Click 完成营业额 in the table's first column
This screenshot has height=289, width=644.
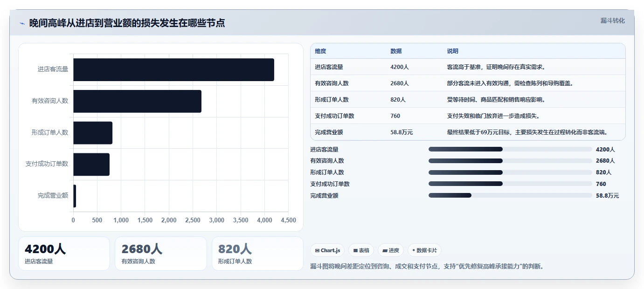[x=329, y=132]
